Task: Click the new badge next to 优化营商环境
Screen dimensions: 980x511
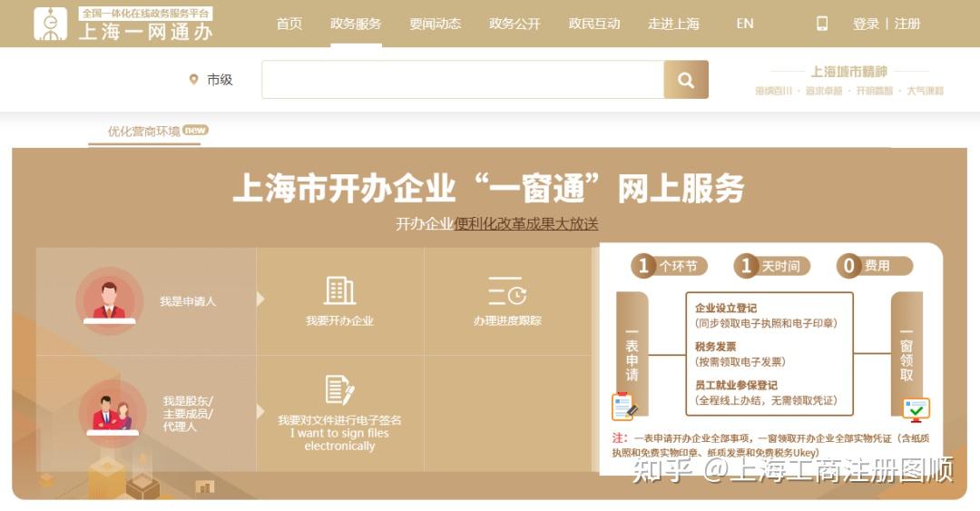Action: coord(196,130)
